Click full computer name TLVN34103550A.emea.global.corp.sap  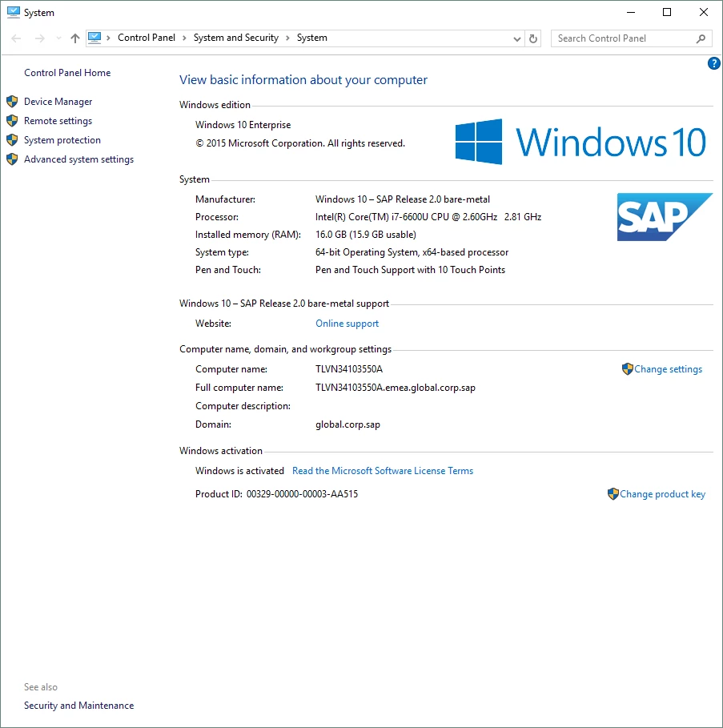pos(396,388)
